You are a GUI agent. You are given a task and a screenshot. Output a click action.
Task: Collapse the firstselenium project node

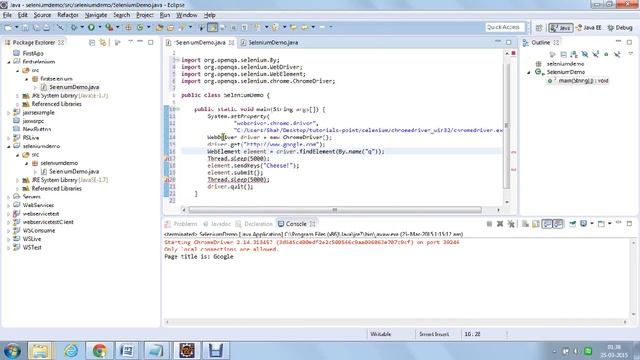click(9, 62)
